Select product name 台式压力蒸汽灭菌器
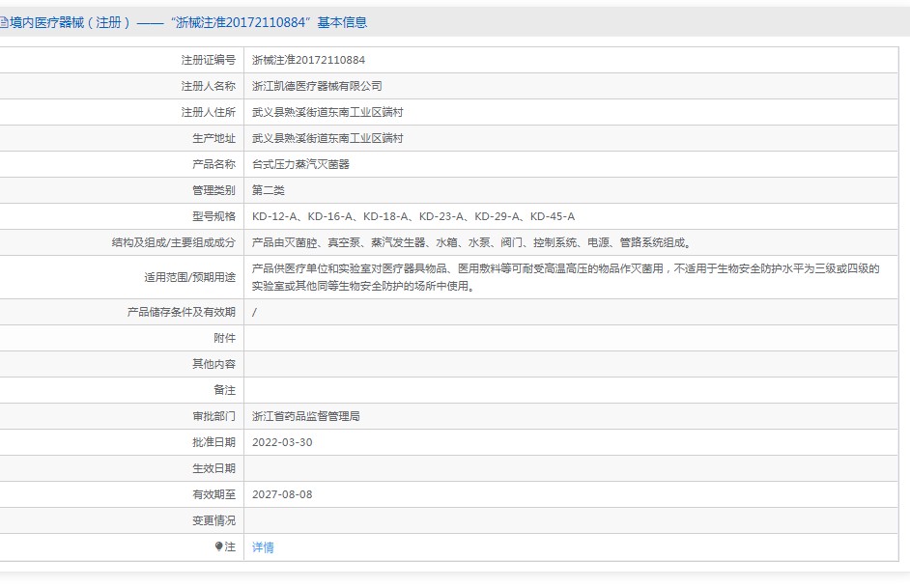Screen dimensions: 910x588 point(300,164)
